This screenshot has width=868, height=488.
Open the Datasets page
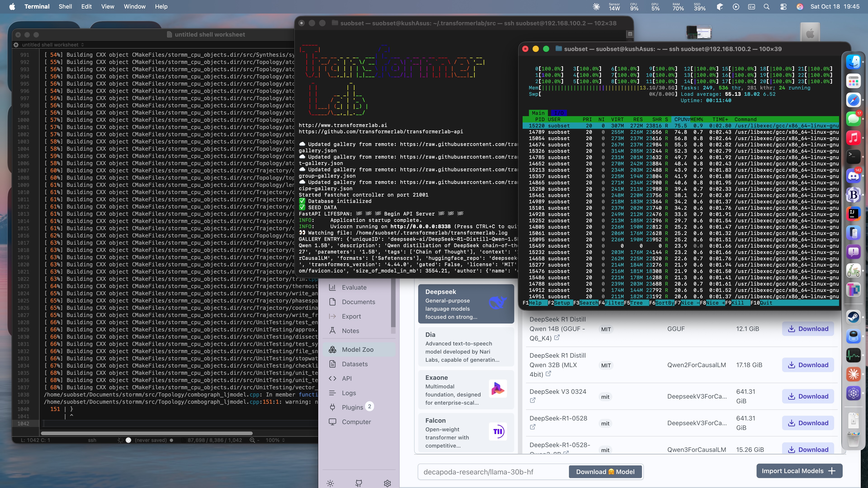(x=354, y=364)
